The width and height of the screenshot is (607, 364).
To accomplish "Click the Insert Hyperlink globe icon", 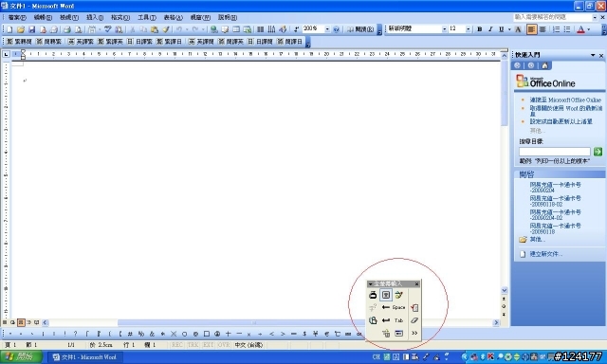I will click(x=213, y=29).
